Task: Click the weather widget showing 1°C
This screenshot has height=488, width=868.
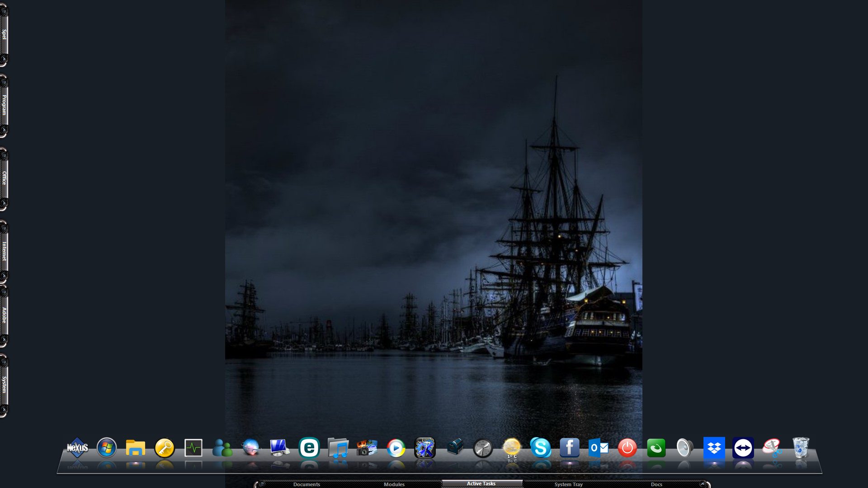Action: 512,448
